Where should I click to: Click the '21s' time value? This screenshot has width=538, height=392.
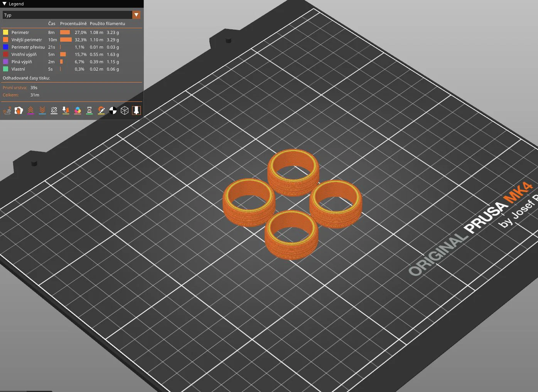pos(52,47)
